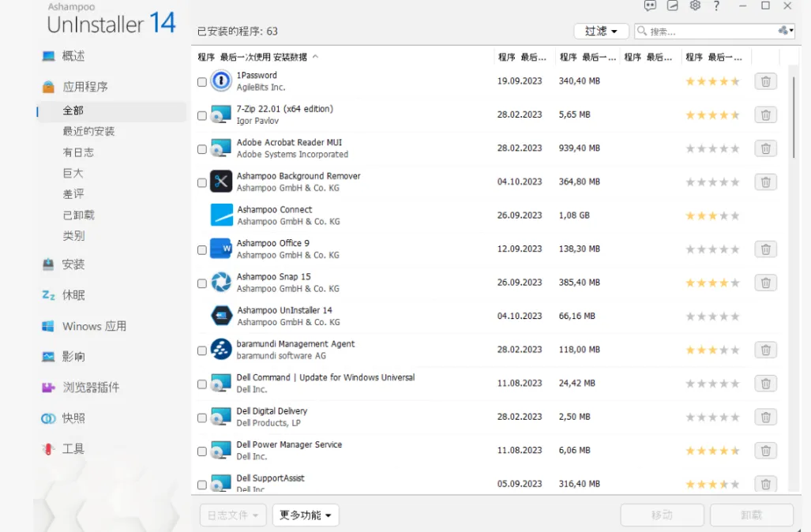Toggle sort arrow on program name column
This screenshot has width=811, height=532.
click(x=316, y=57)
